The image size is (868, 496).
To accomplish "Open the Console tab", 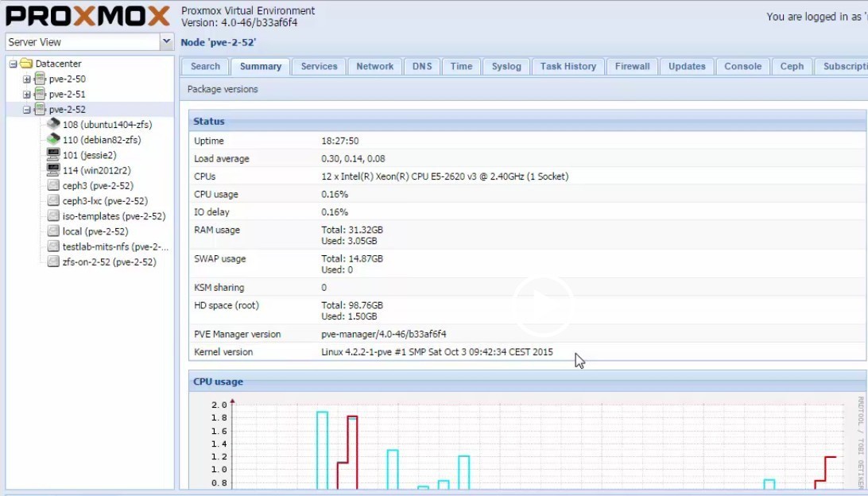I will pyautogui.click(x=743, y=67).
